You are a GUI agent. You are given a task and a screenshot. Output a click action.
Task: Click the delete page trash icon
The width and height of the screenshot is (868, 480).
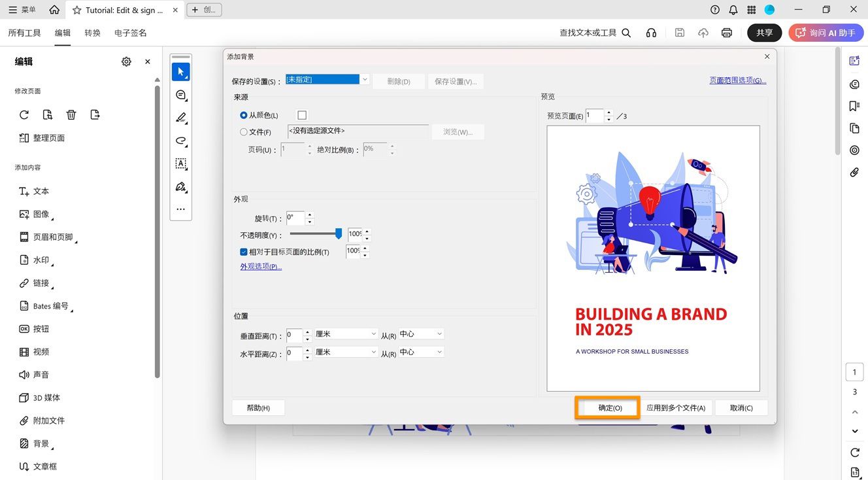[71, 114]
